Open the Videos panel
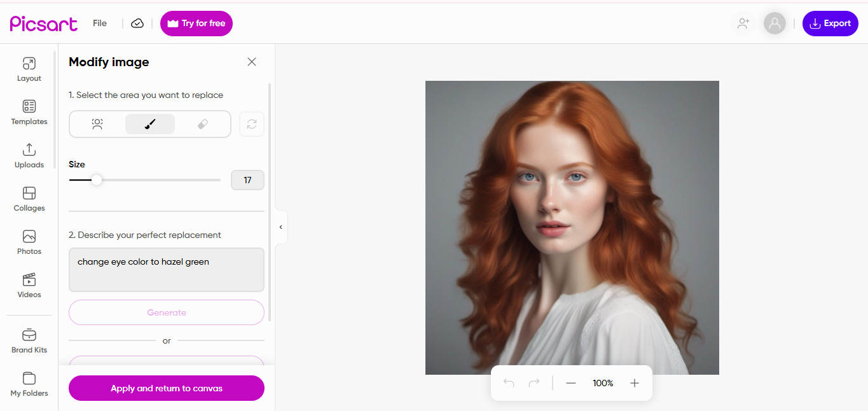Screen dimensions: 868x411 [29, 285]
